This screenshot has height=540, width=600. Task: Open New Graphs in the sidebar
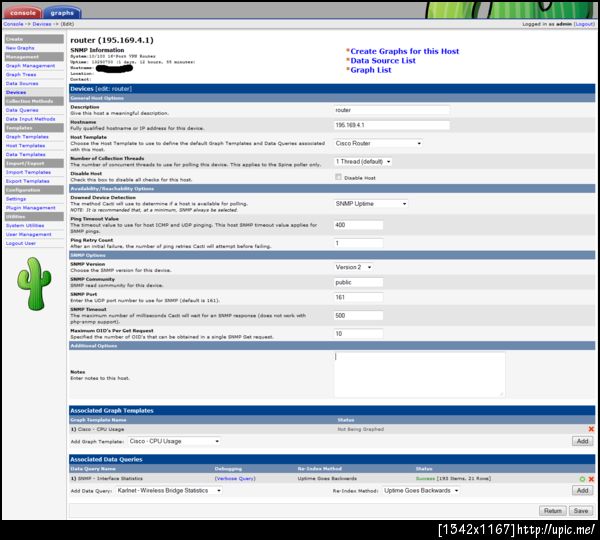[20, 48]
